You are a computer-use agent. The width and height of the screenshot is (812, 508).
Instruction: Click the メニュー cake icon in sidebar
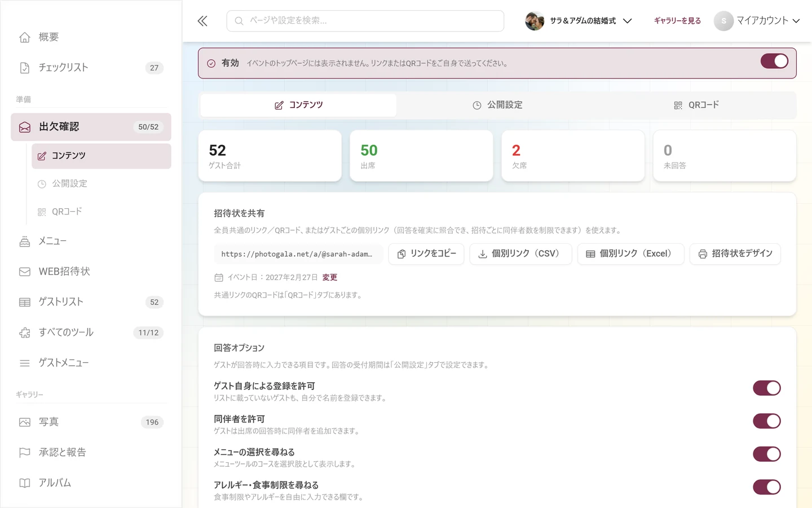pos(25,242)
